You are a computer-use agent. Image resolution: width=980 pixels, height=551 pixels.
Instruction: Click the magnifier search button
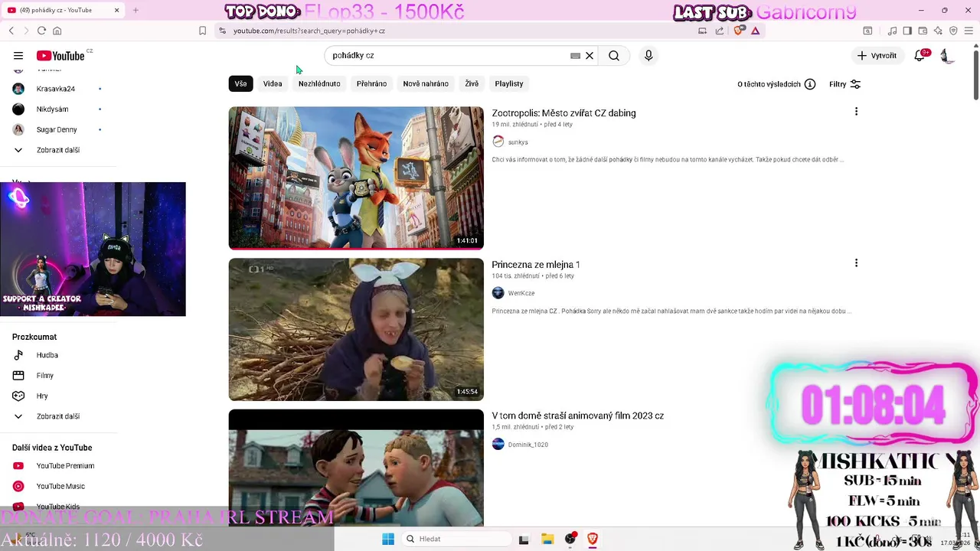(x=614, y=56)
